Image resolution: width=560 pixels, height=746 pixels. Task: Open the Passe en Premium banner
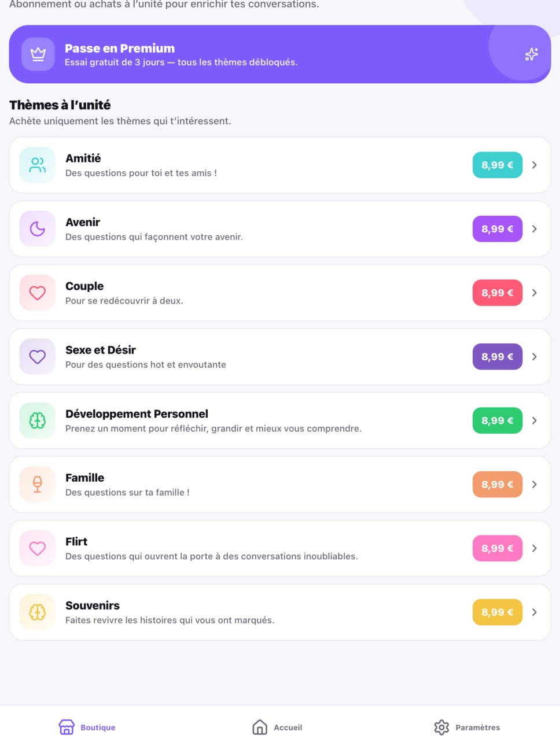[280, 54]
